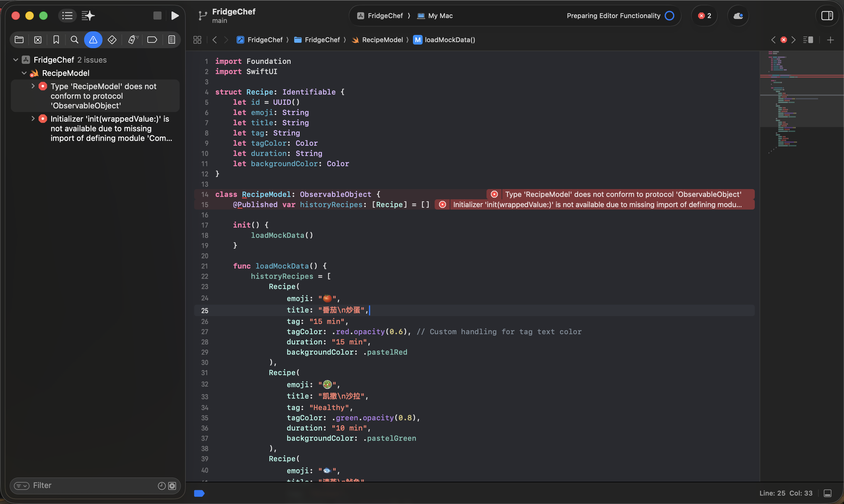Expand the ObservableObject conformance error
The width and height of the screenshot is (844, 504).
pos(33,86)
